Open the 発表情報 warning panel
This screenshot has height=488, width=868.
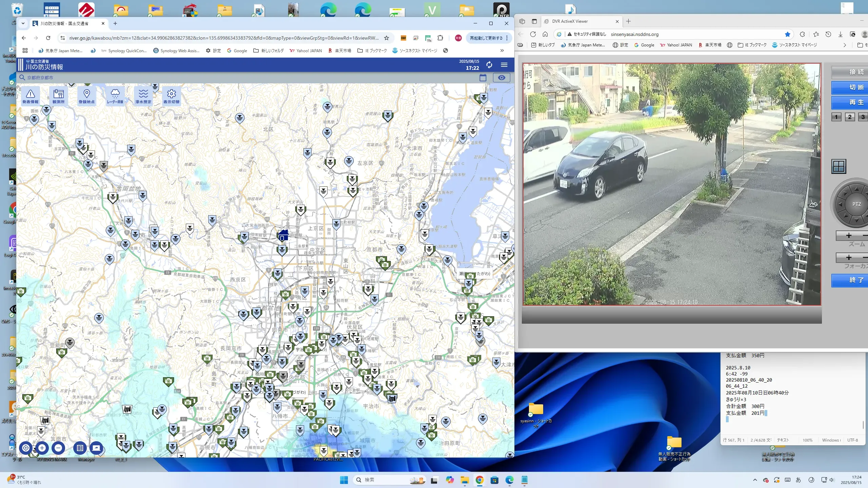click(x=31, y=96)
